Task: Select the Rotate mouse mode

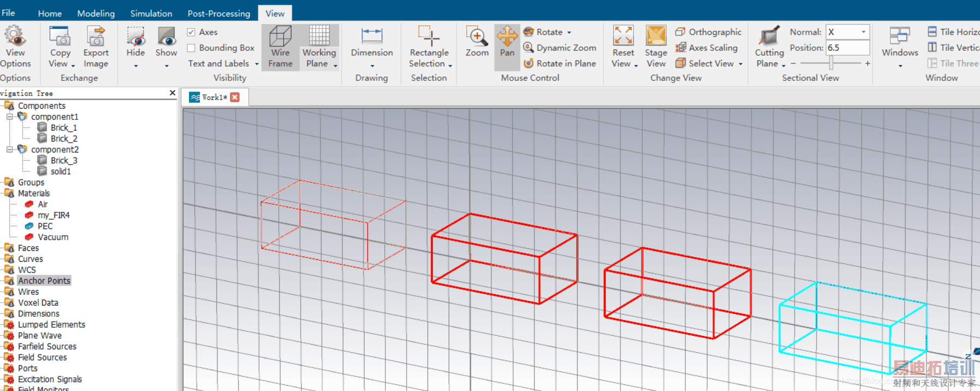Action: click(x=543, y=32)
